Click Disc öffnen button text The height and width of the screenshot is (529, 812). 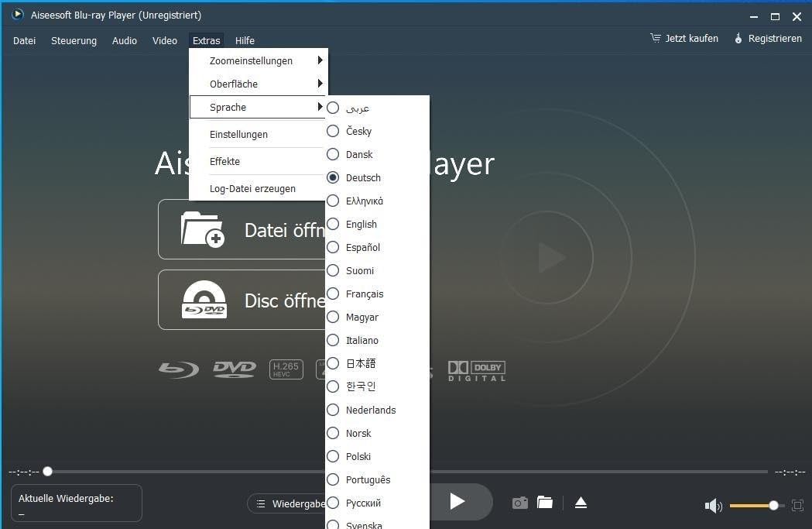tap(285, 301)
